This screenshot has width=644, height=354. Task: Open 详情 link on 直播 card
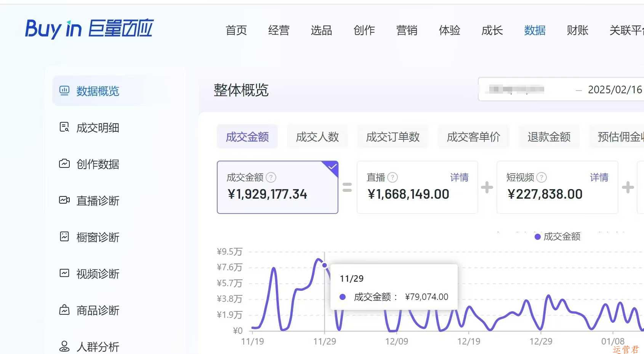click(459, 177)
